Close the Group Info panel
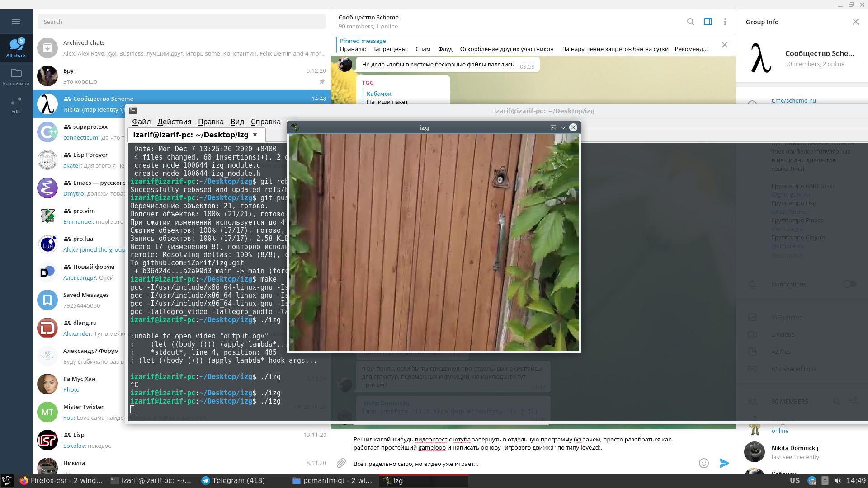 [x=855, y=22]
